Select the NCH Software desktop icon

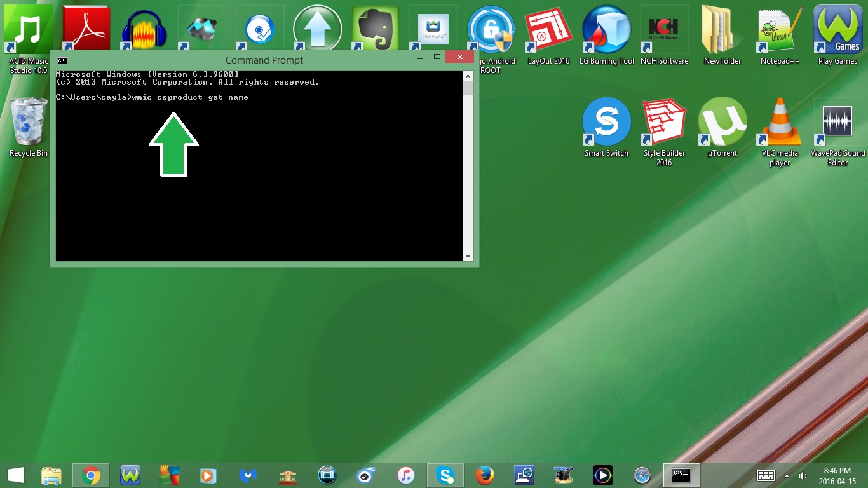(664, 35)
